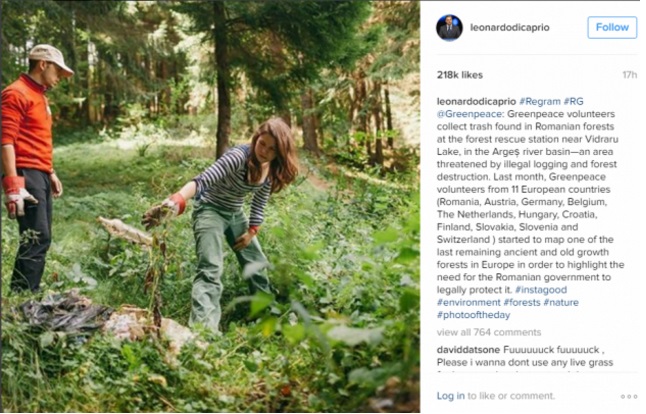
Task: Click the 17h post timestamp
Action: (x=629, y=75)
